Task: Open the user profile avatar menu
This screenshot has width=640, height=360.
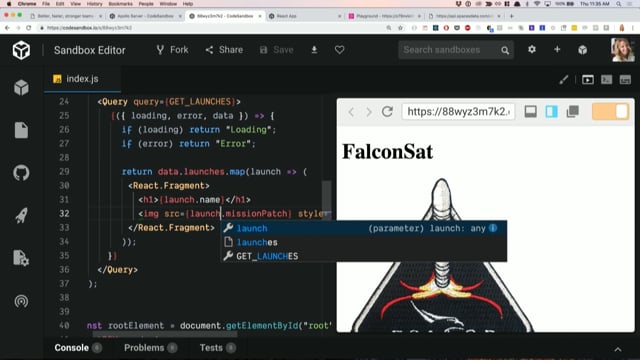Action: [622, 50]
